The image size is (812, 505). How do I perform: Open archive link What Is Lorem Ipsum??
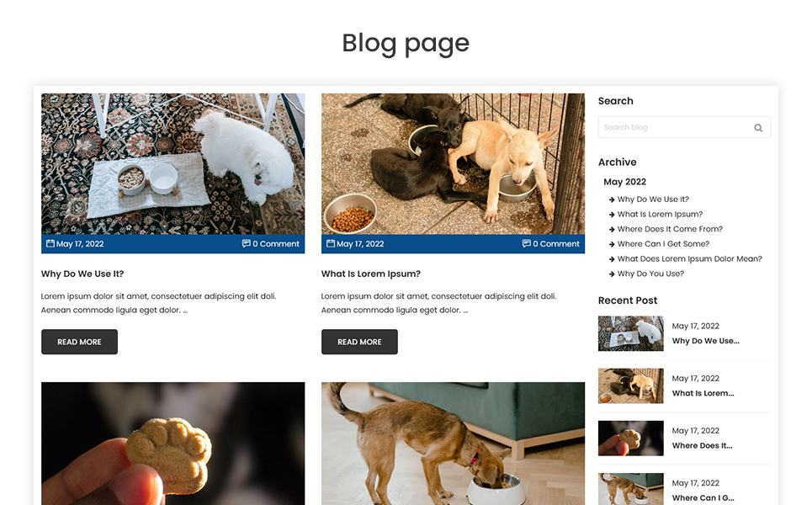coord(660,214)
